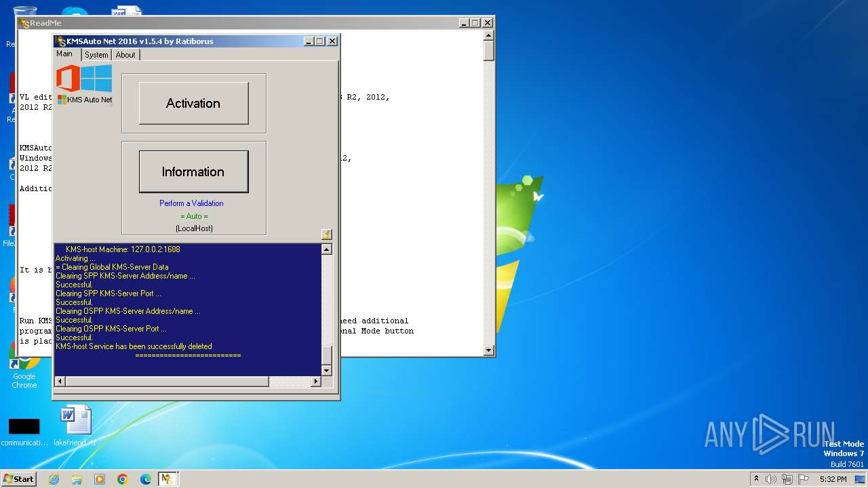The image size is (868, 488).
Task: Click the log line 'Clearing OSPP KMS-Server Port ...'
Action: point(111,329)
